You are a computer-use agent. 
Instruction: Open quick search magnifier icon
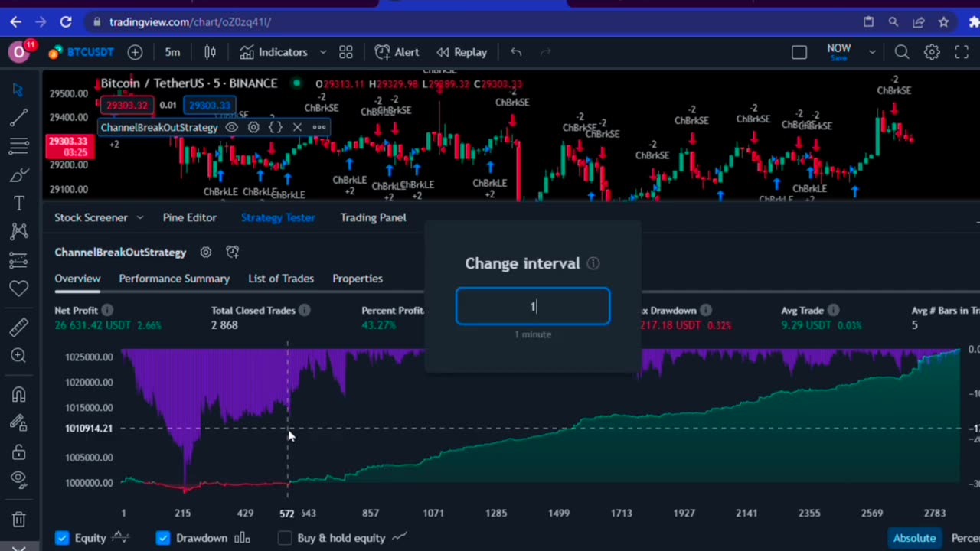[x=902, y=52]
